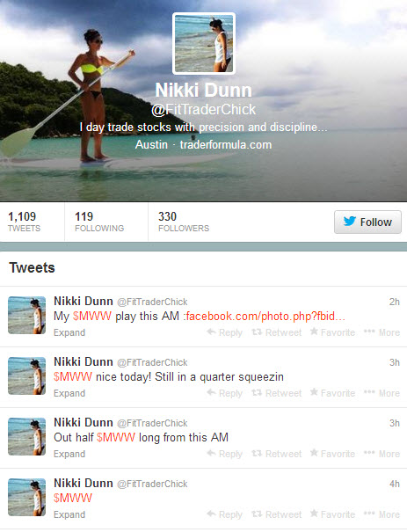View the 330 Followers list

click(184, 222)
